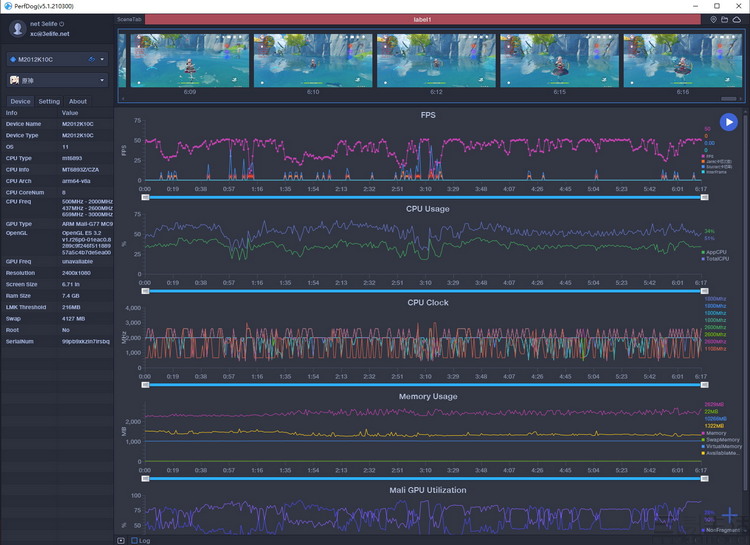
Task: Switch to the About tab
Action: (x=78, y=101)
